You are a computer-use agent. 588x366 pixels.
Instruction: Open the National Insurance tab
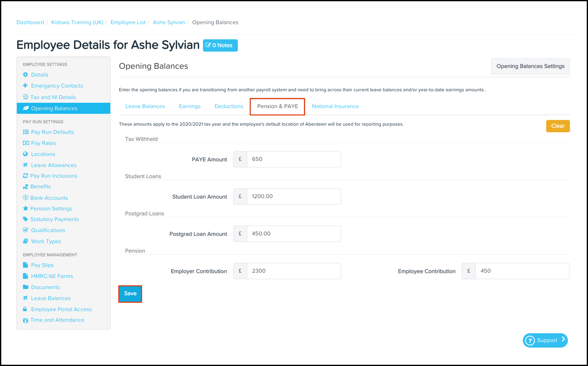[335, 106]
